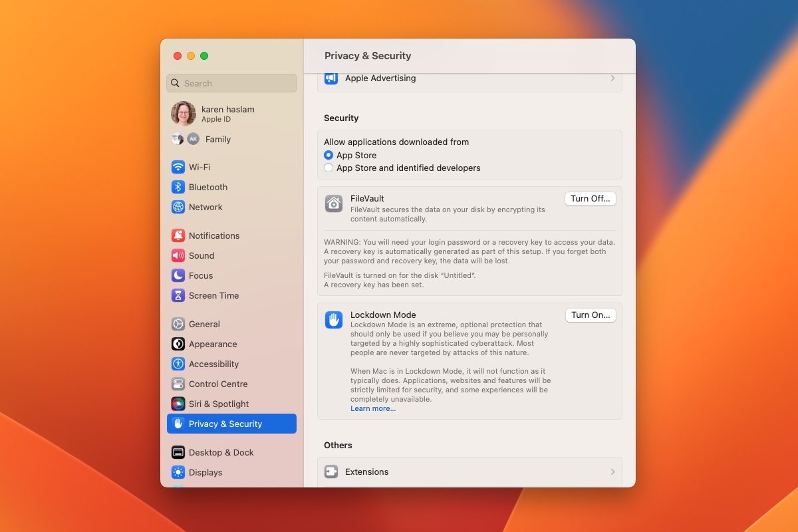Click the Bluetooth icon in sidebar
Image resolution: width=798 pixels, height=532 pixels.
[x=178, y=187]
